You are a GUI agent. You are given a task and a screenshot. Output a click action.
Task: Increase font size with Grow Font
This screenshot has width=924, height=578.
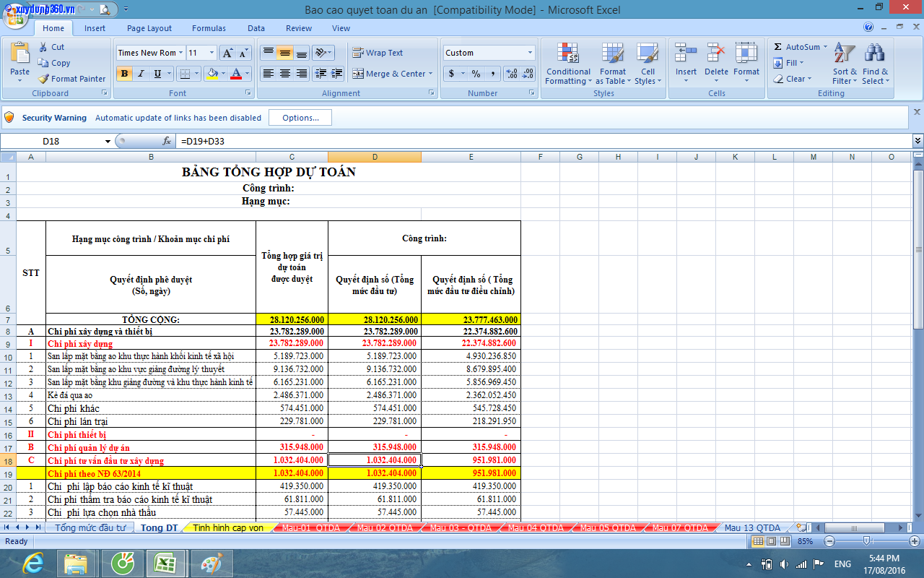tap(227, 53)
